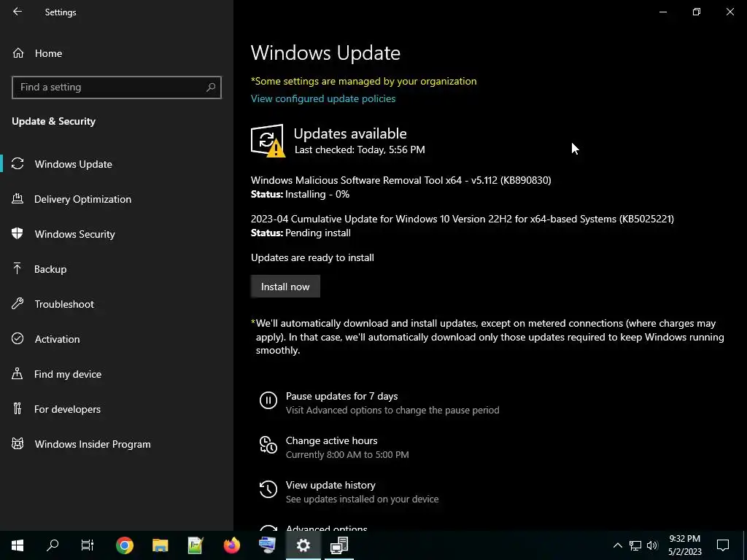Click the Delivery Optimization icon
This screenshot has height=560, width=747.
[x=18, y=198]
